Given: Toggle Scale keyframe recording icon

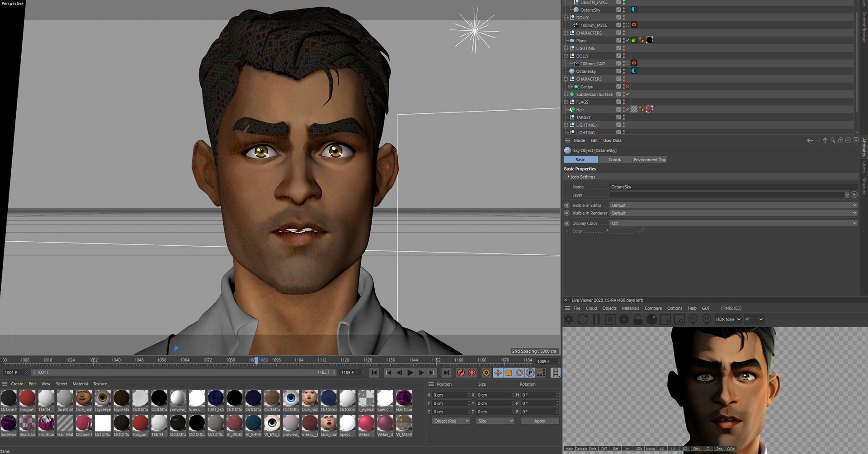Looking at the screenshot, I should pyautogui.click(x=509, y=373).
